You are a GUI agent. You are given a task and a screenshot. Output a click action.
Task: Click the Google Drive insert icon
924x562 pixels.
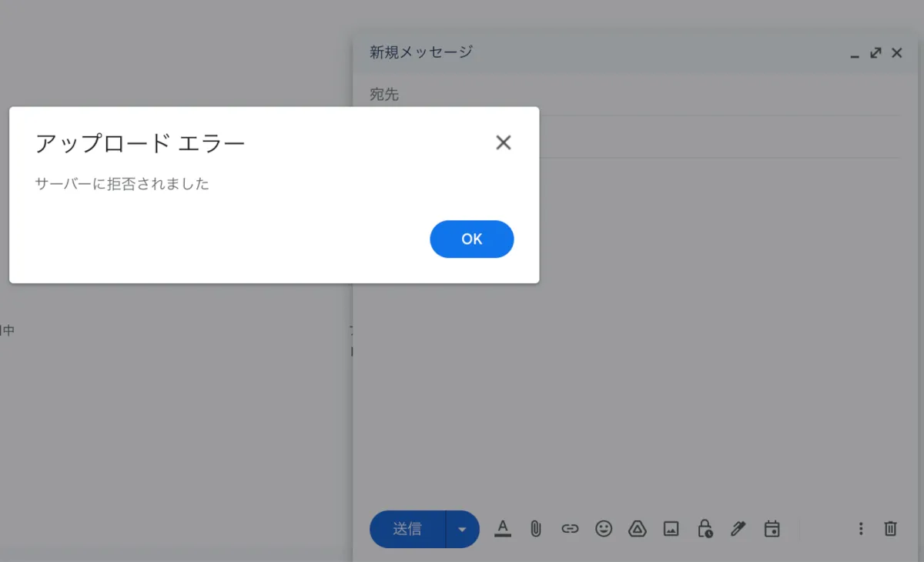tap(637, 529)
